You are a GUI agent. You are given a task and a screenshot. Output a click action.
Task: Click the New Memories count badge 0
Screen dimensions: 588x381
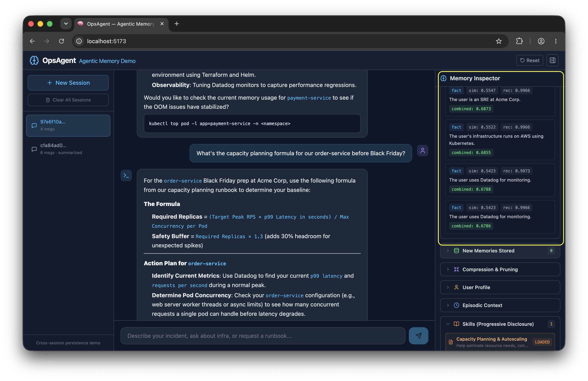coord(551,250)
